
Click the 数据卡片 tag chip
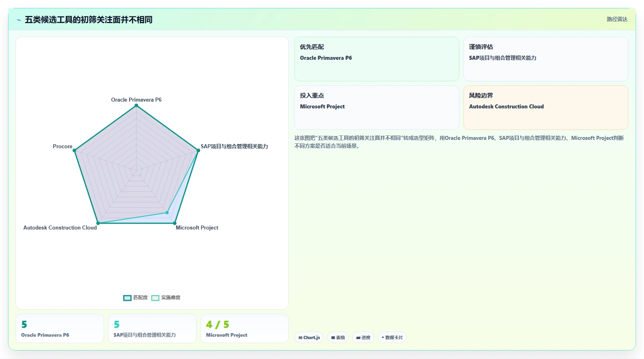pyautogui.click(x=392, y=337)
